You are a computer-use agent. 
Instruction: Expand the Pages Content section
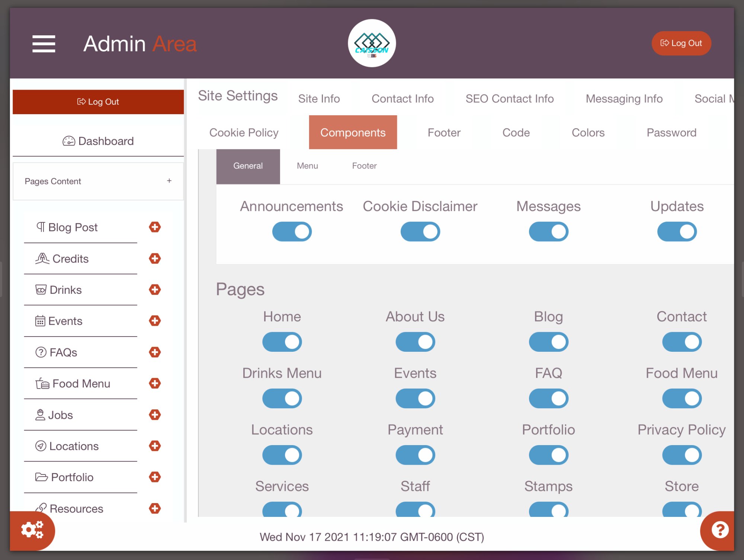point(169,181)
